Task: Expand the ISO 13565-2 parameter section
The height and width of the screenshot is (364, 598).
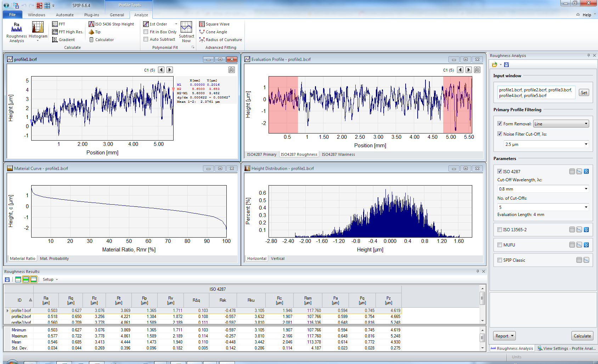Action: [x=586, y=230]
